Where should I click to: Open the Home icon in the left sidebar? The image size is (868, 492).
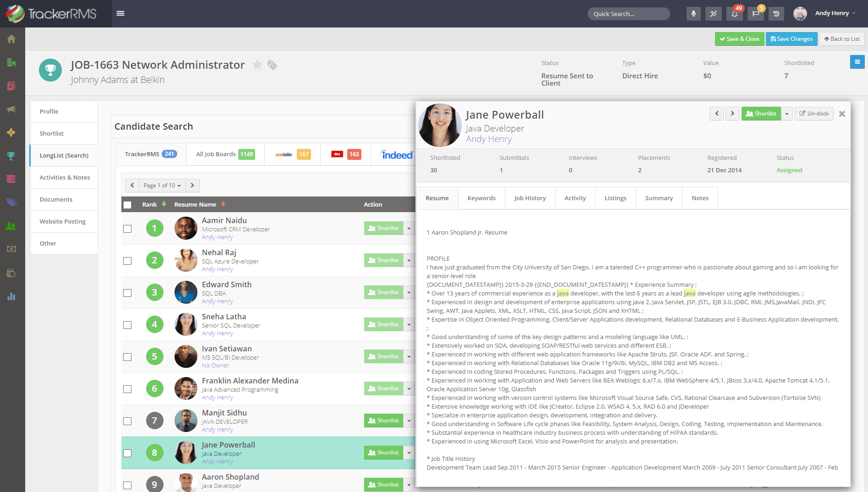pos(11,39)
